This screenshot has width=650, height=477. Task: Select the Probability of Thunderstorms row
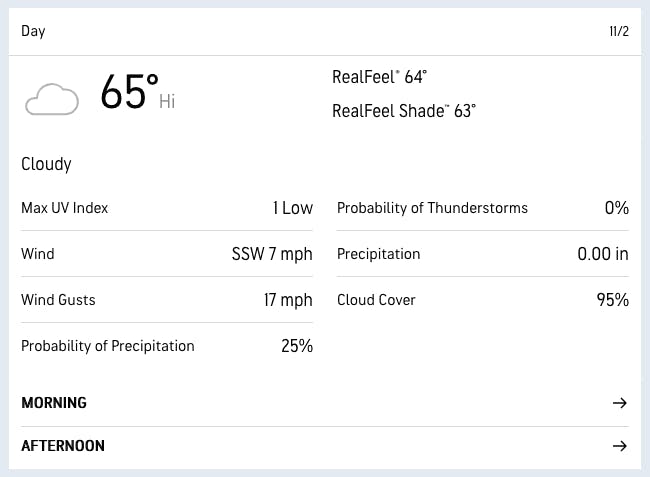click(483, 208)
